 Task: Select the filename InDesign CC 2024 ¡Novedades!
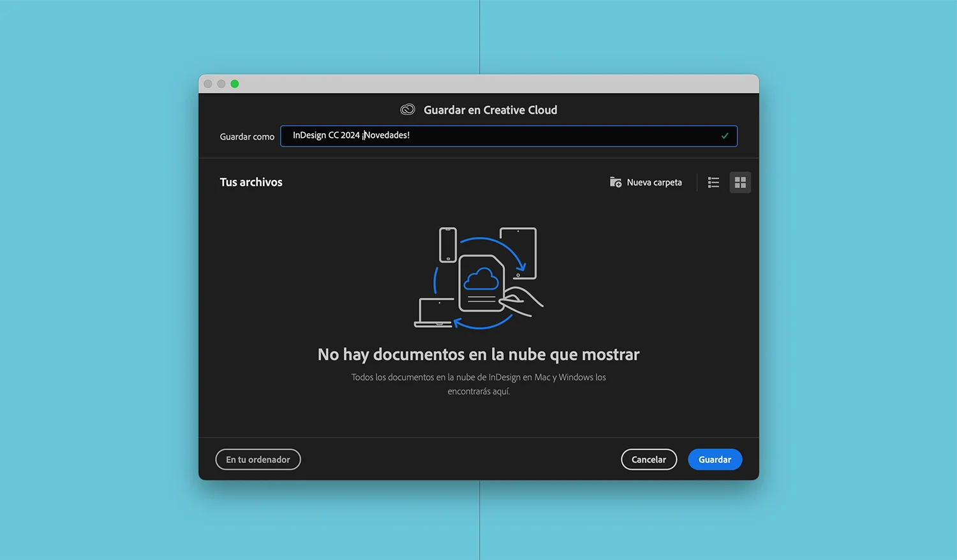point(350,135)
